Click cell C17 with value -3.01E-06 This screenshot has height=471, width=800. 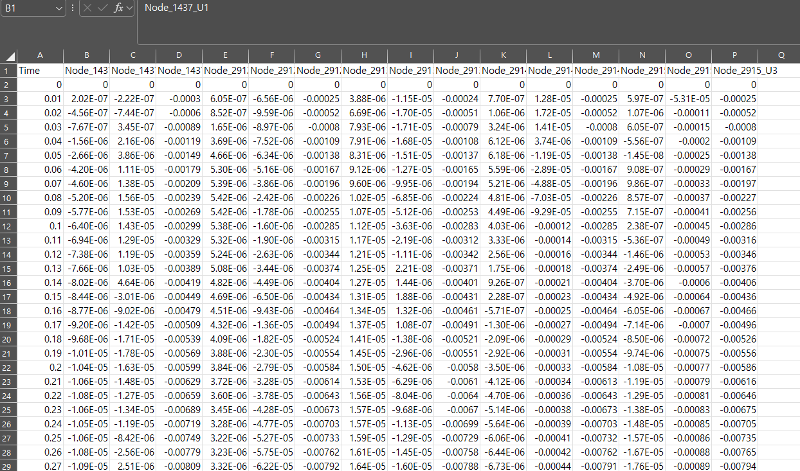[x=133, y=296]
